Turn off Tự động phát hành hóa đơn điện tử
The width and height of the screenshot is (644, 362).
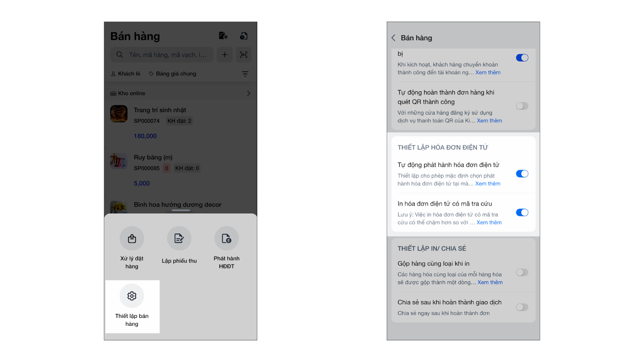point(522,174)
